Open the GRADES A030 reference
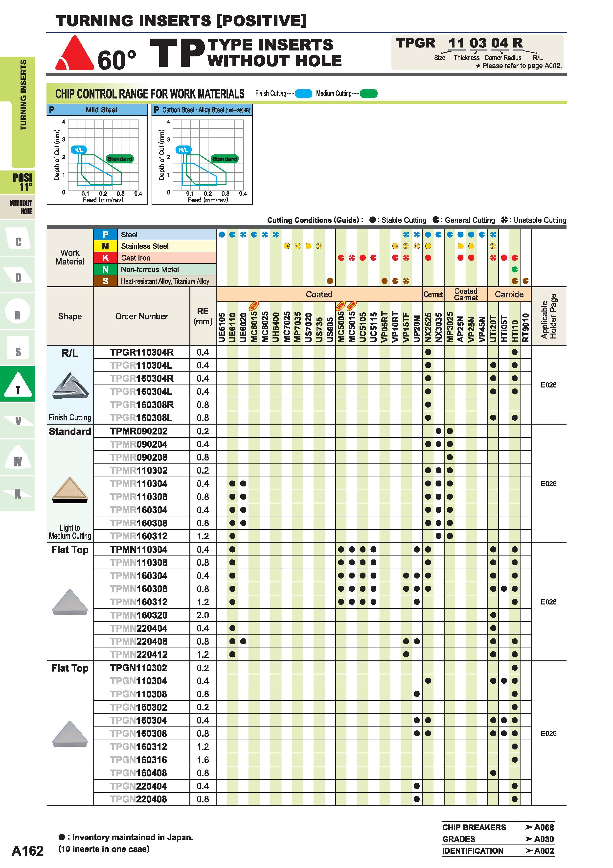The width and height of the screenshot is (613, 868). [498, 839]
